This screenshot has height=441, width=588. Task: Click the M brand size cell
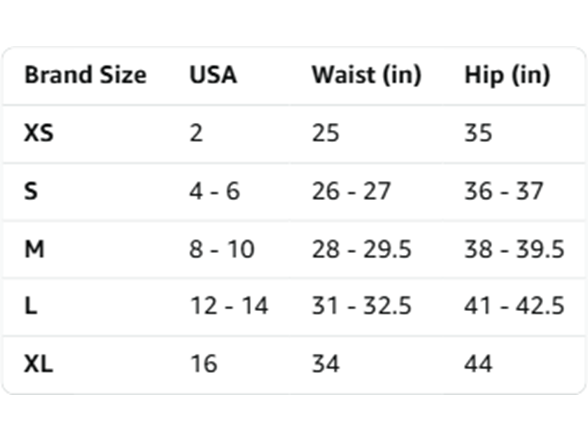pyautogui.click(x=34, y=249)
